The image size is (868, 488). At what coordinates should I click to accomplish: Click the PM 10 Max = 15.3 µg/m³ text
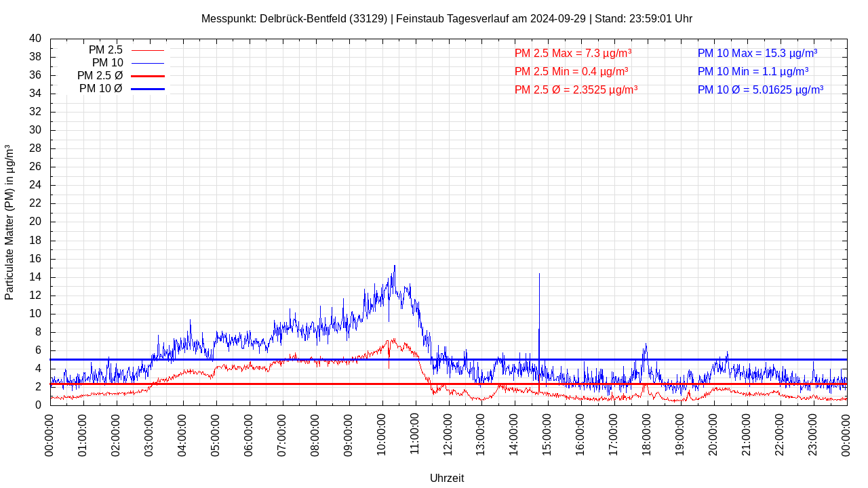[757, 53]
